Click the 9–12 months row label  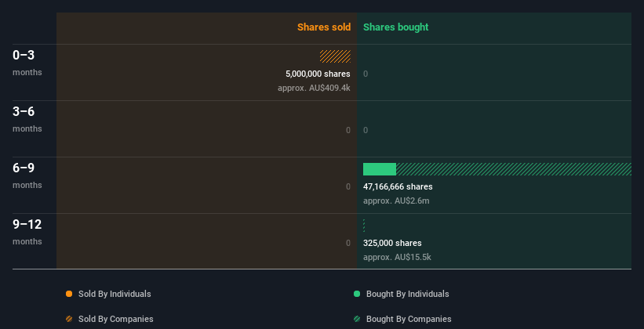click(27, 232)
